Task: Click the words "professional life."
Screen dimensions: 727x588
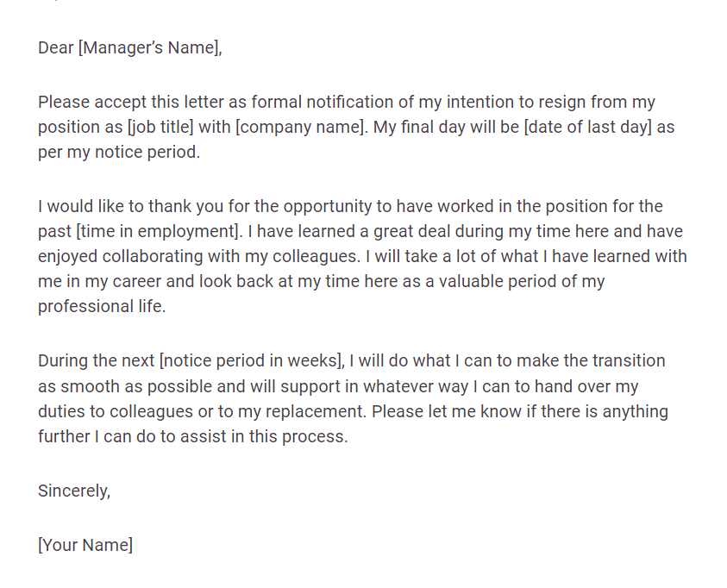Action: [x=101, y=308]
